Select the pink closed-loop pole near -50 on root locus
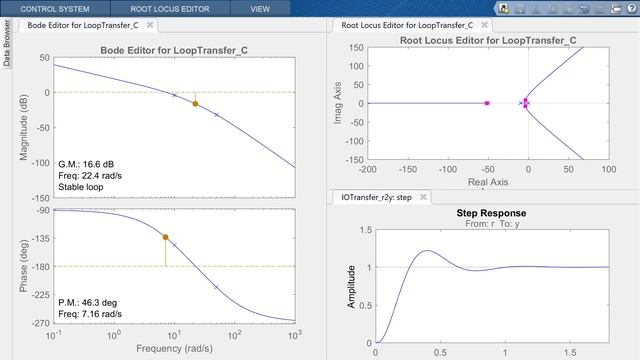The image size is (640, 360). 487,103
